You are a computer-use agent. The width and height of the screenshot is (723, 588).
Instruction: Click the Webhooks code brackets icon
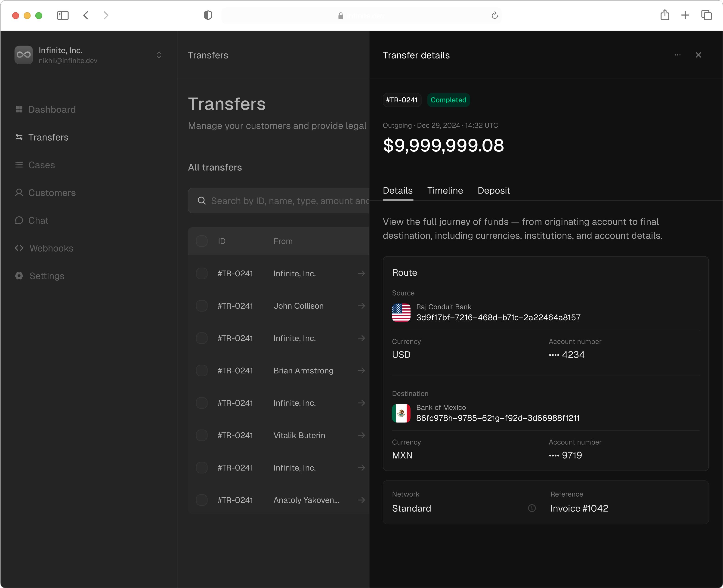[x=19, y=248]
